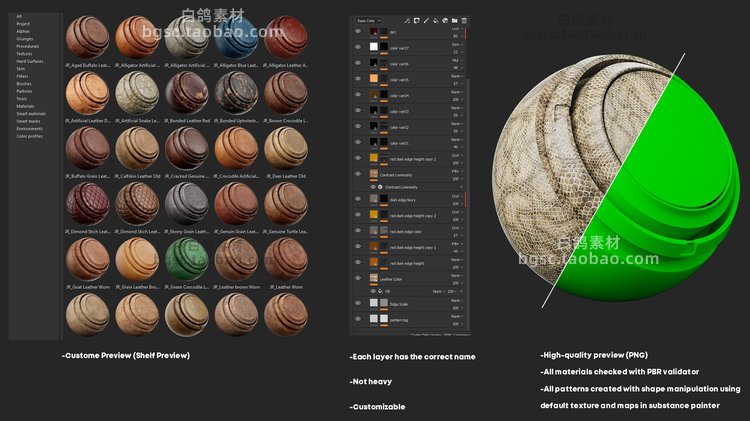Click the add smart material sphere icon
The width and height of the screenshot is (750, 421).
[445, 21]
